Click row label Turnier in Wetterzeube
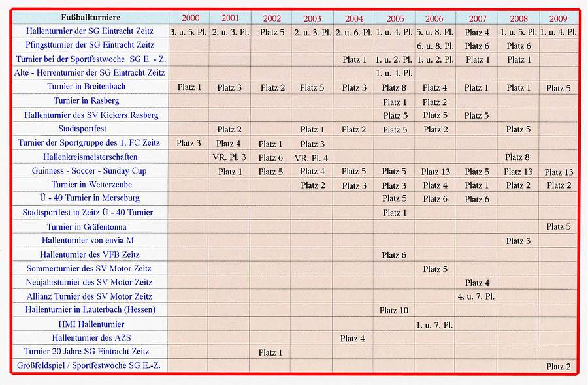 pyautogui.click(x=91, y=185)
